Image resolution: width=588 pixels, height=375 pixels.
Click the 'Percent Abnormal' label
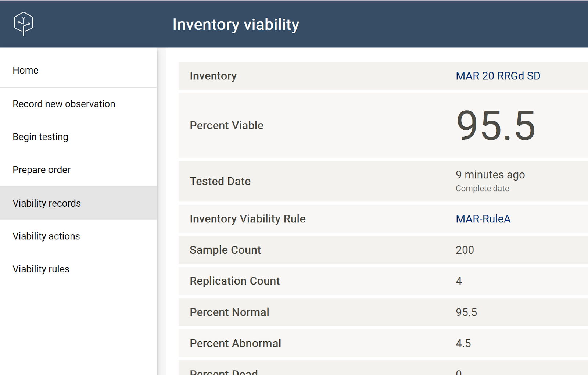click(235, 343)
